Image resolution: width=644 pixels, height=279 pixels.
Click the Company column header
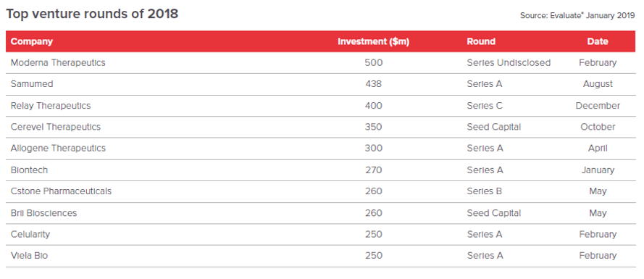click(x=32, y=41)
